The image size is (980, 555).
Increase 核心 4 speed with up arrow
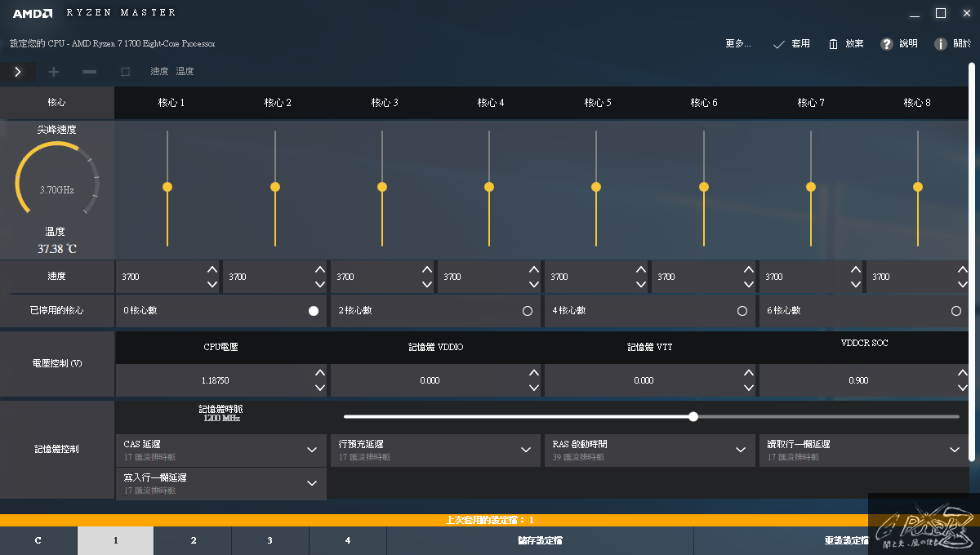click(x=533, y=269)
